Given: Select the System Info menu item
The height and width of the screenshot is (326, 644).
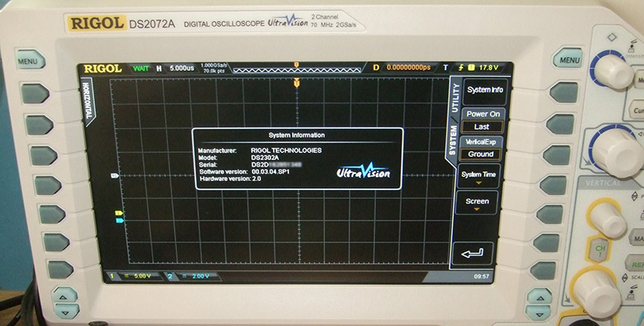Looking at the screenshot, I should [485, 89].
